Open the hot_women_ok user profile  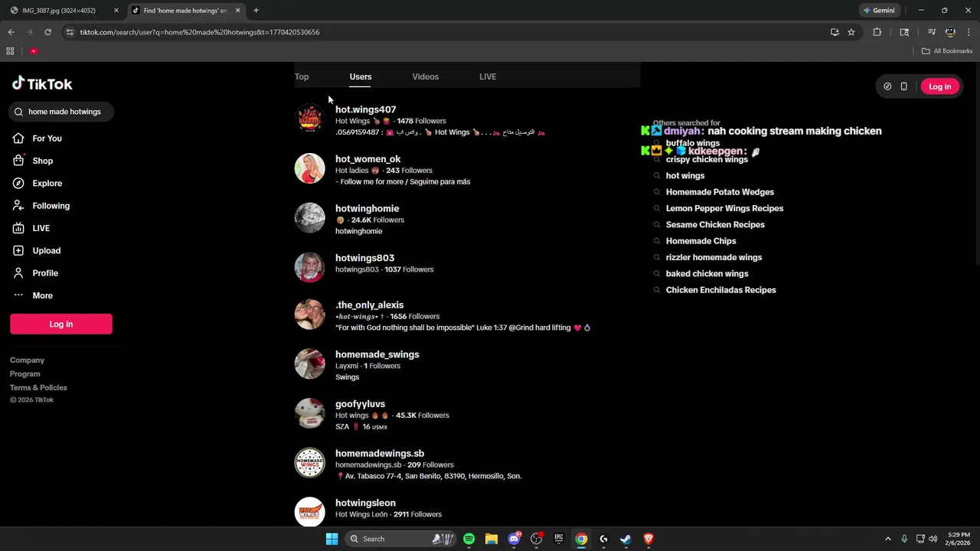pos(367,159)
